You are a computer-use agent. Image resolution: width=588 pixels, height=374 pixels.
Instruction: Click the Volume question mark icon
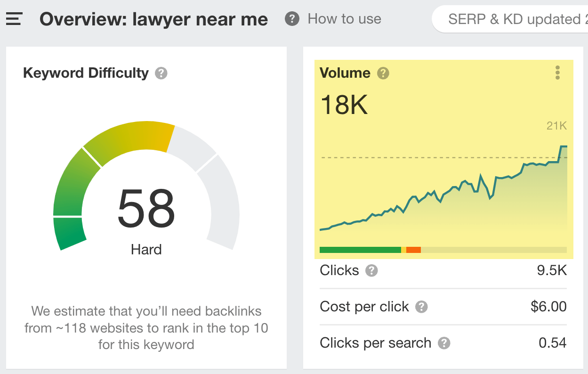[x=383, y=73]
